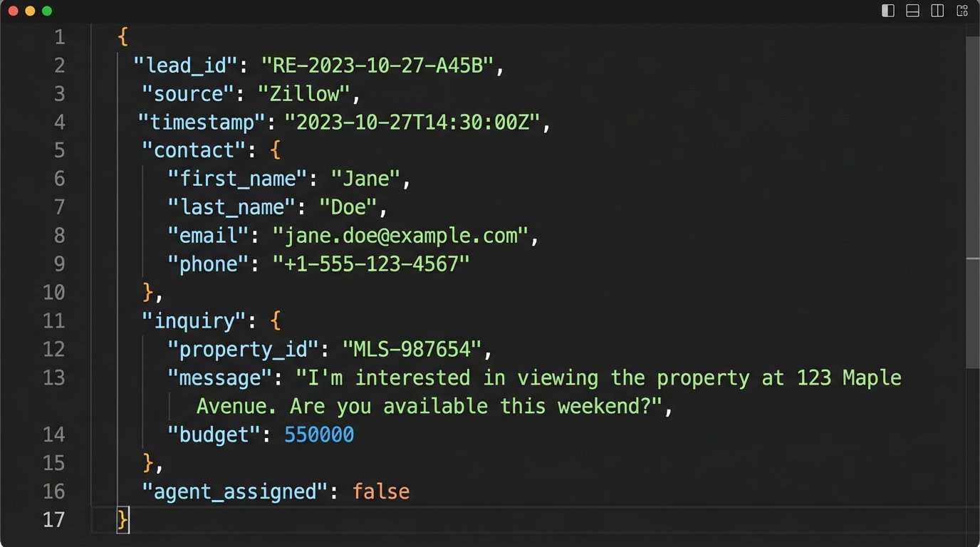Toggle the primary sidebar layout icon
The height and width of the screenshot is (547, 980).
(887, 11)
